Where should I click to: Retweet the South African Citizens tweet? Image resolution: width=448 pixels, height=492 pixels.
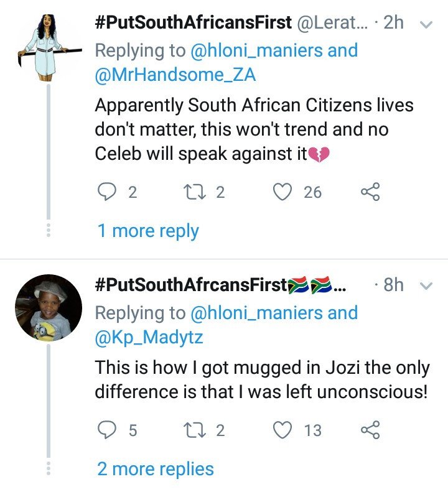click(194, 192)
